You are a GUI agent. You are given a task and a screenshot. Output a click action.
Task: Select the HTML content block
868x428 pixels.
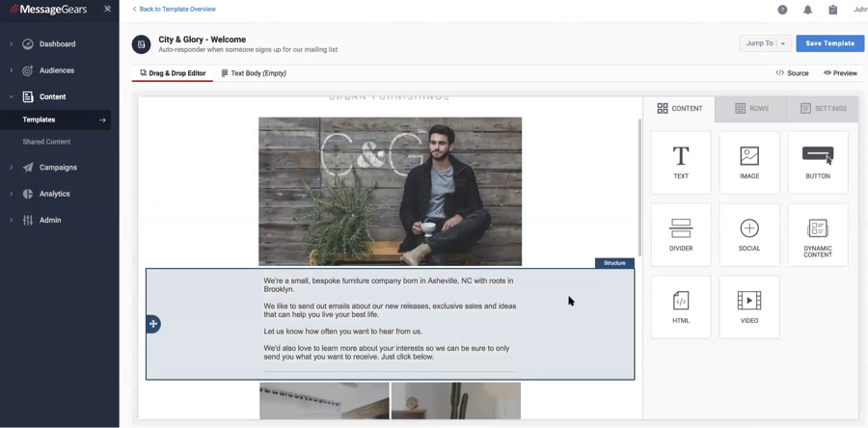coord(681,307)
